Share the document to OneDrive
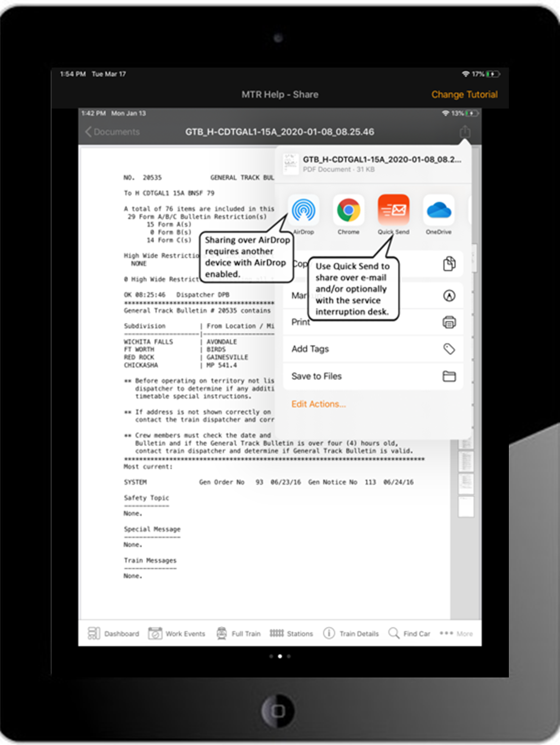Viewport: 560px width, 745px height. (x=438, y=211)
